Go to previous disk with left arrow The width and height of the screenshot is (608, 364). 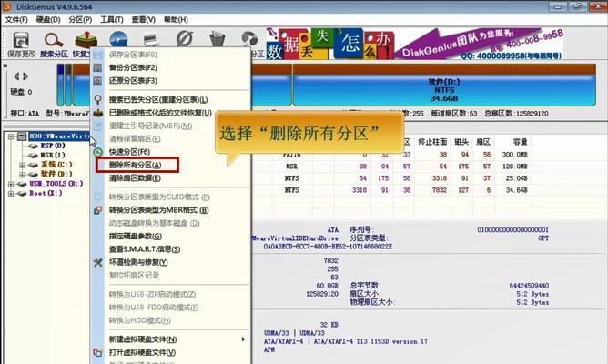coord(16,76)
